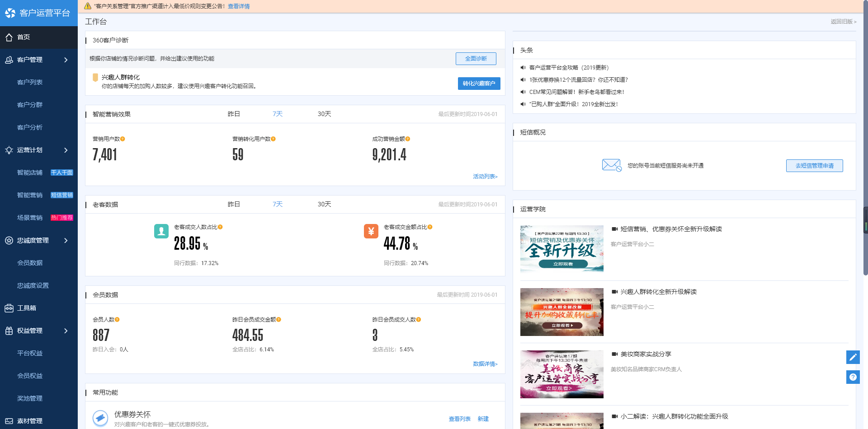Click the platform logo icon in sidebar header

(10, 13)
